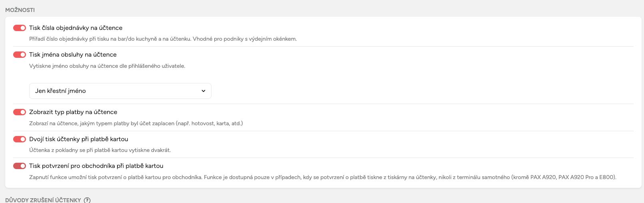This screenshot has height=203, width=644.
Task: Toggle Zobrazit typ platby na účtence switch
Action: click(20, 112)
